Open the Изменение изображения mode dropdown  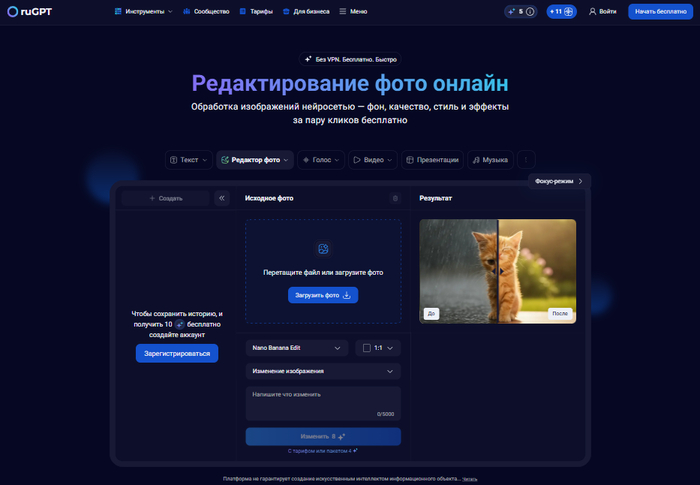[x=323, y=371]
